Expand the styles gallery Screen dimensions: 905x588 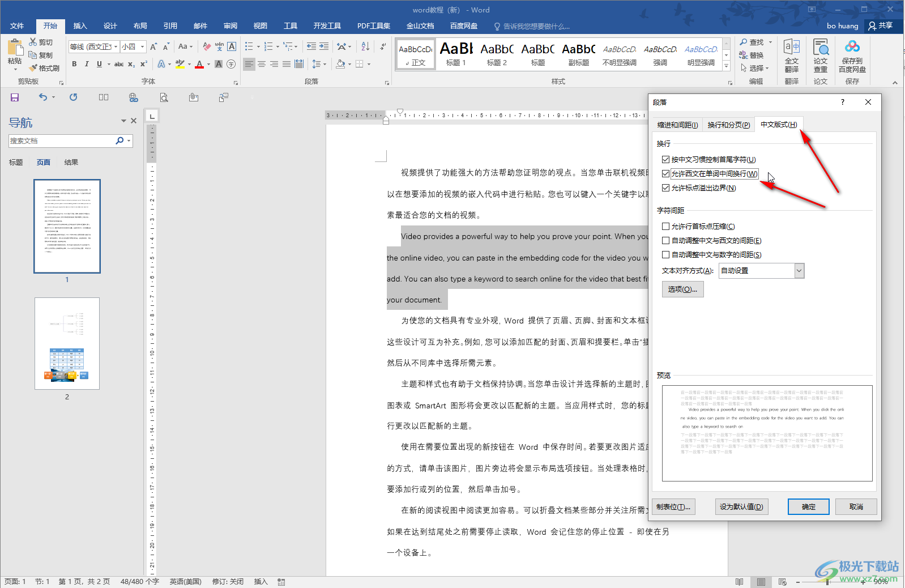(727, 66)
